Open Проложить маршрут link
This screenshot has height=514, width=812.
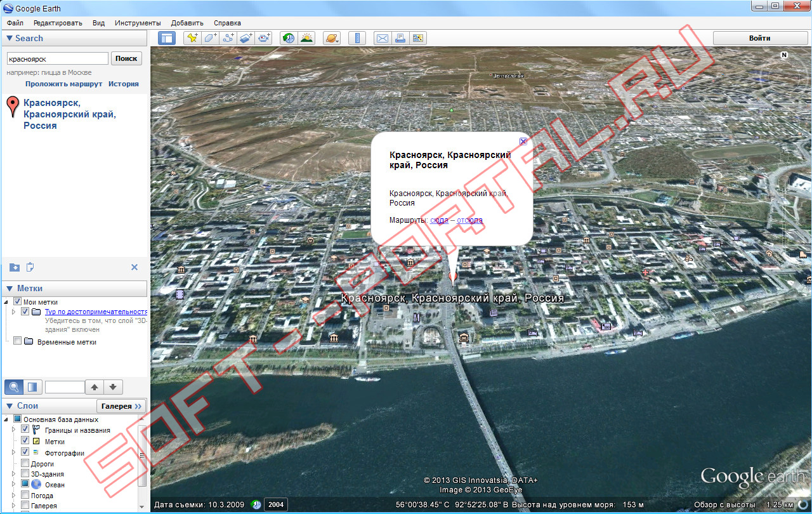[64, 84]
